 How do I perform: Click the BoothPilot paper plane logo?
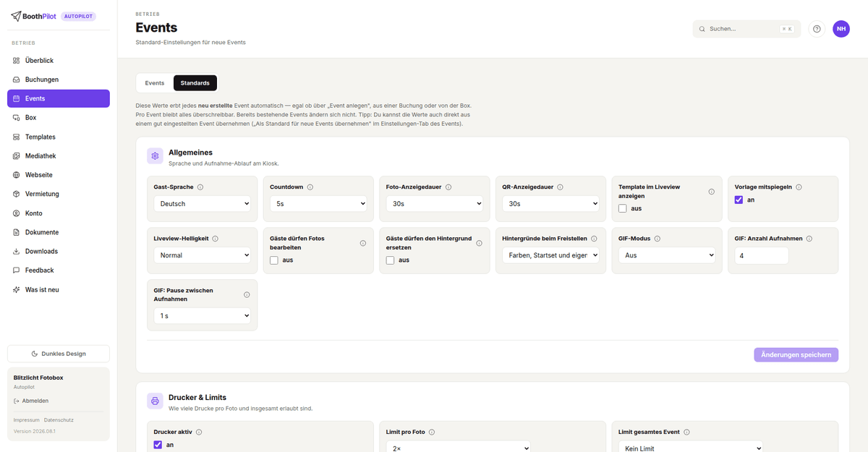[x=15, y=16]
